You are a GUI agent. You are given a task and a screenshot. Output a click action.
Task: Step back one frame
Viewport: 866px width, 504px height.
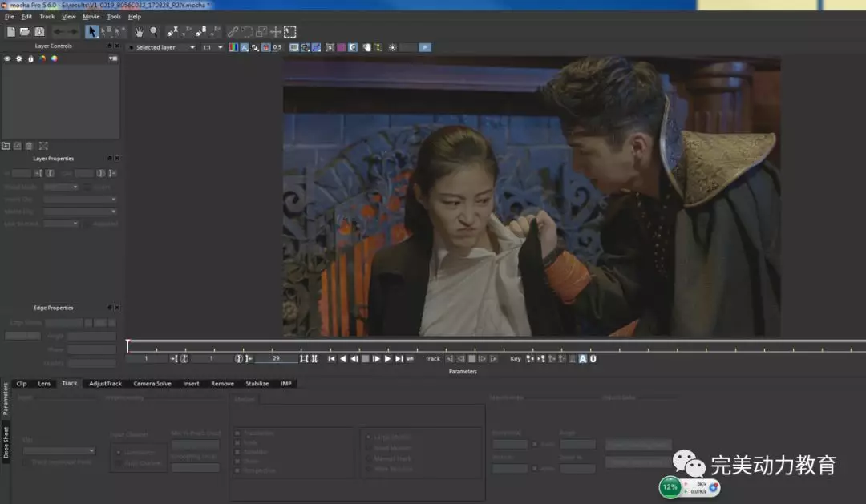click(x=354, y=359)
